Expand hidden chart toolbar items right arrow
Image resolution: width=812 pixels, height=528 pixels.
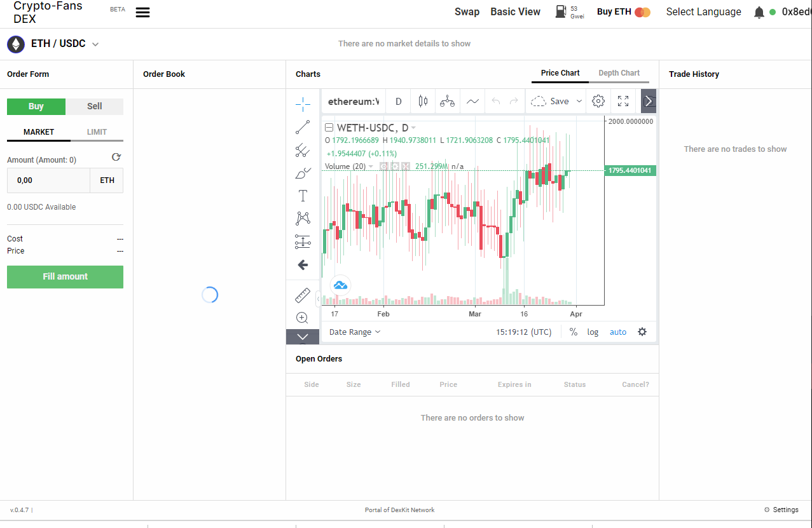coord(648,101)
